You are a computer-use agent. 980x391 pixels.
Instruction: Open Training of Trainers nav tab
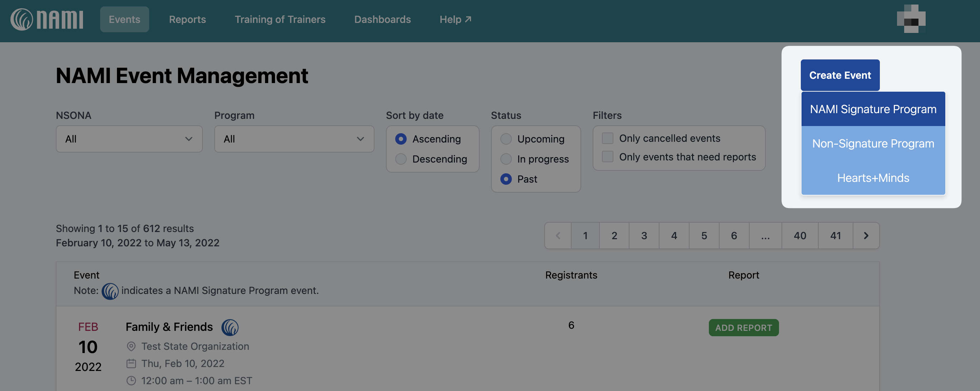pos(280,19)
